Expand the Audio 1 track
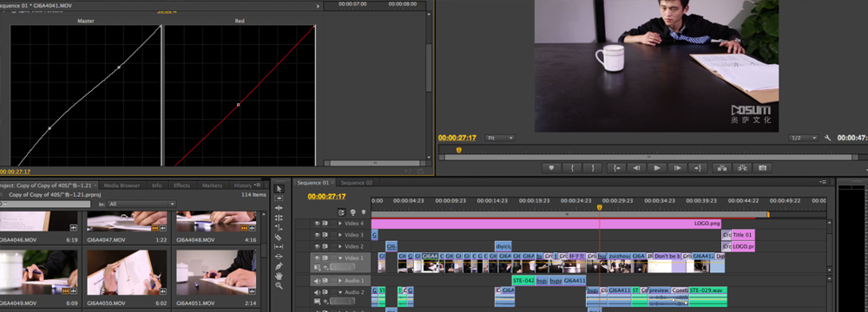Viewport: 868px width, 312px height. [340, 281]
